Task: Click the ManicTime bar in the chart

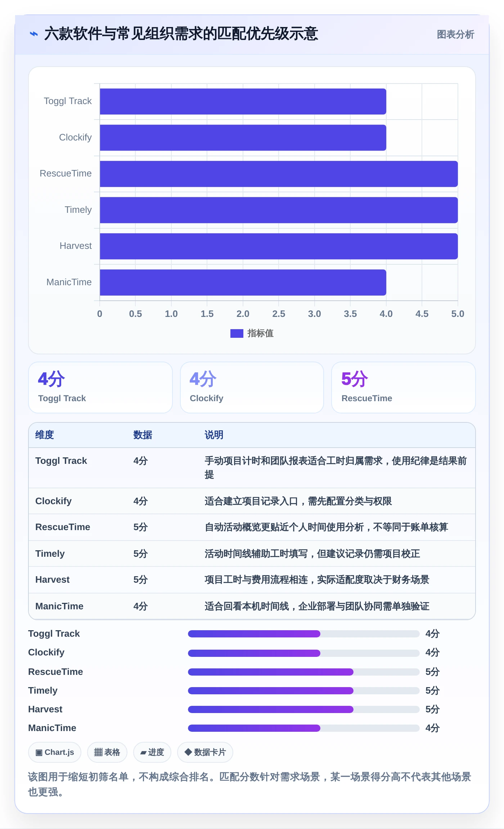Action: 243,282
